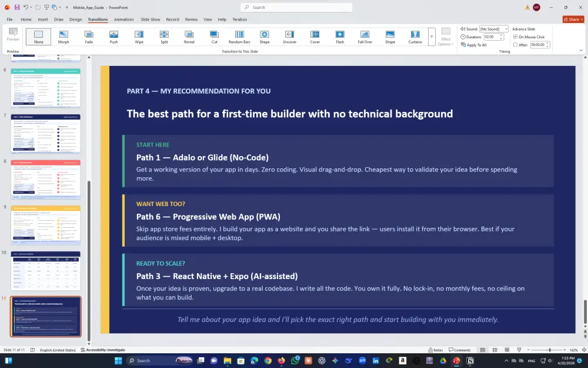Show hidden system tray icons chevron
This screenshot has height=368, width=588.
pyautogui.click(x=506, y=360)
